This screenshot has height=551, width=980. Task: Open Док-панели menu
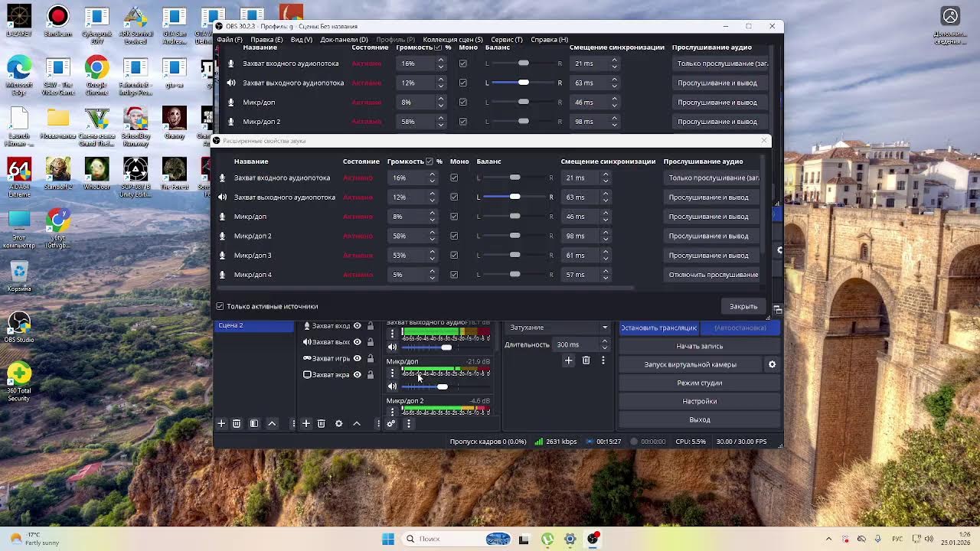pos(344,40)
